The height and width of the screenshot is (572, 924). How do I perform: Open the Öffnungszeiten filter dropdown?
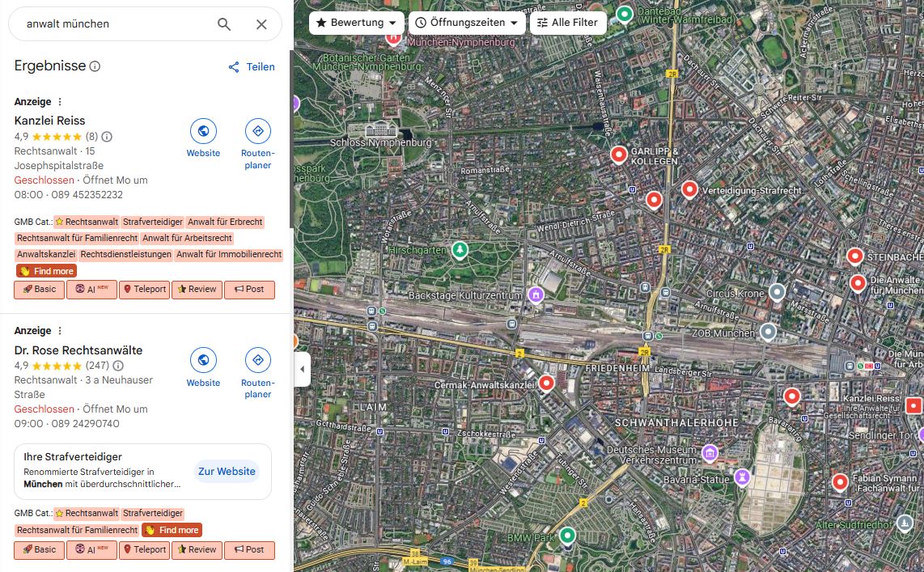467,23
